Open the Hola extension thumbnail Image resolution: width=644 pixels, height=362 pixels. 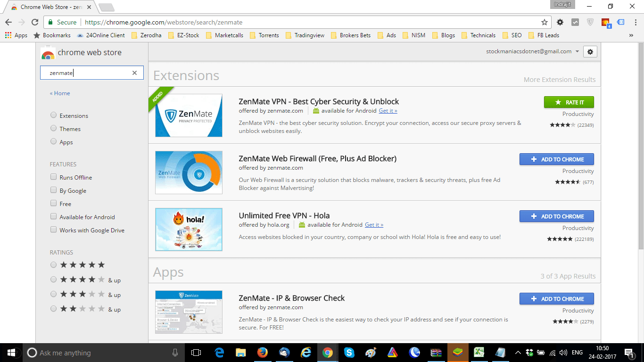pos(189,230)
